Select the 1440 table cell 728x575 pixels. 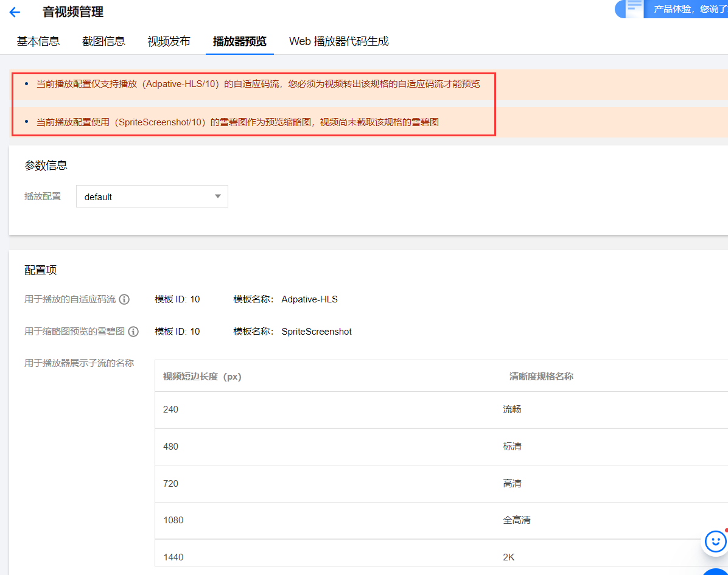coord(173,557)
